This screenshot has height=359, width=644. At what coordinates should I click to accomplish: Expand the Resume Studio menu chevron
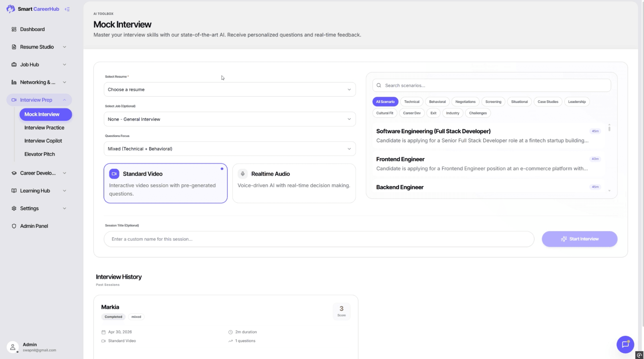[64, 47]
